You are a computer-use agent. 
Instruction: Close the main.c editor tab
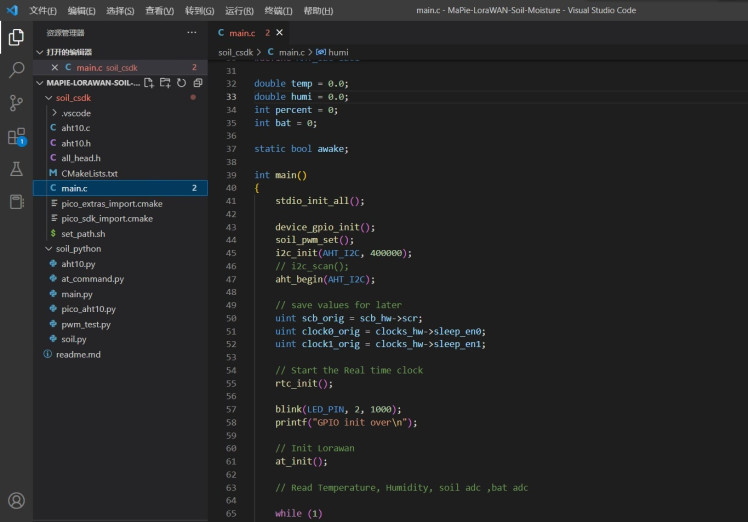pos(280,32)
